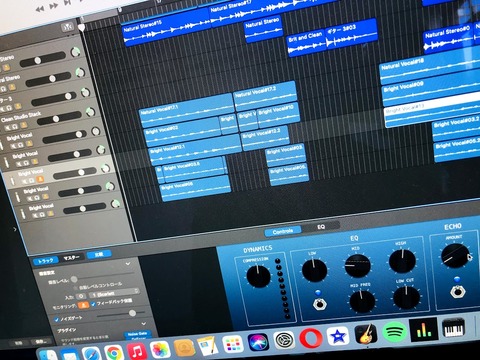
Task: Click the playhead marker in the ruler
Action: pos(82,27)
